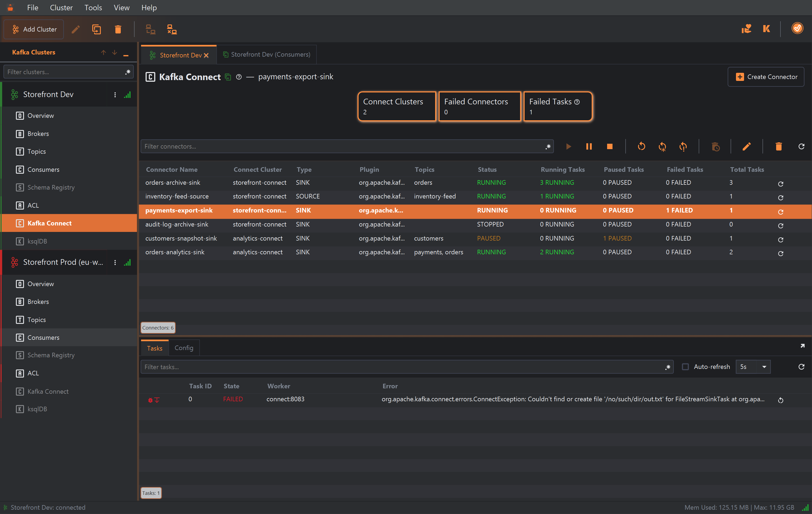This screenshot has width=812, height=514.
Task: Open the Kafka K icon in top toolbar
Action: point(767,29)
